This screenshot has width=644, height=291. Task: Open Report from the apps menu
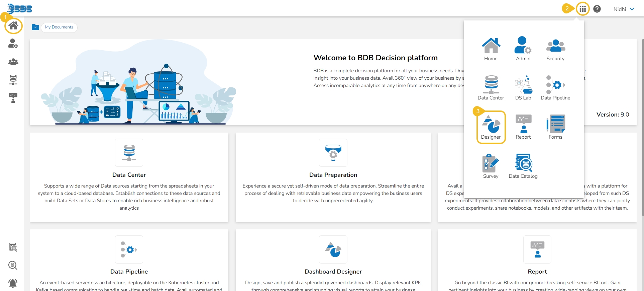click(x=523, y=127)
